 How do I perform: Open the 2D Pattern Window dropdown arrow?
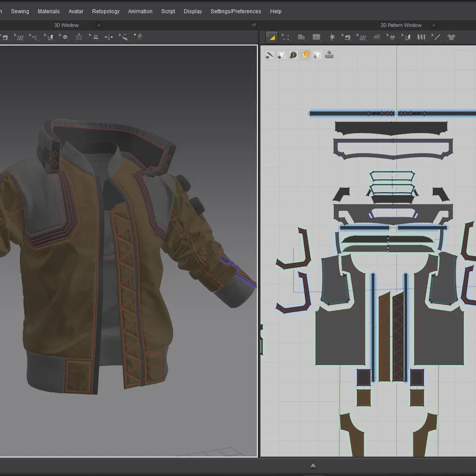pyautogui.click(x=434, y=26)
